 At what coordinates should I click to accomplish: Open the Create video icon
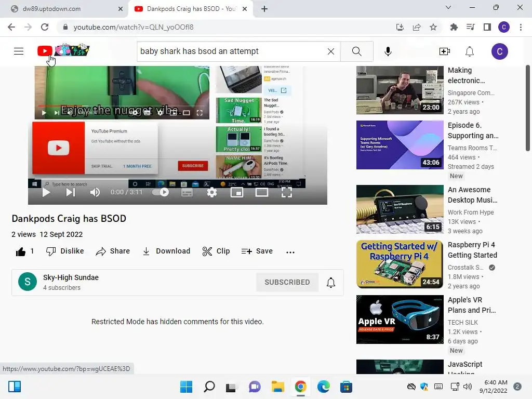(445, 51)
